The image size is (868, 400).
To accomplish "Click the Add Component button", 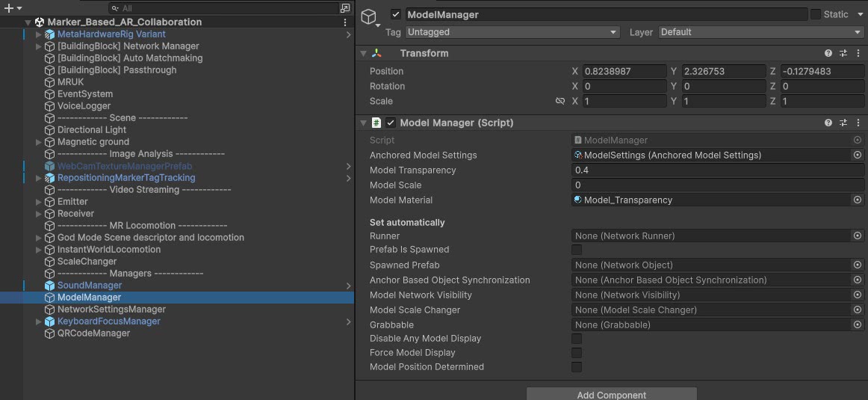I will [x=611, y=394].
